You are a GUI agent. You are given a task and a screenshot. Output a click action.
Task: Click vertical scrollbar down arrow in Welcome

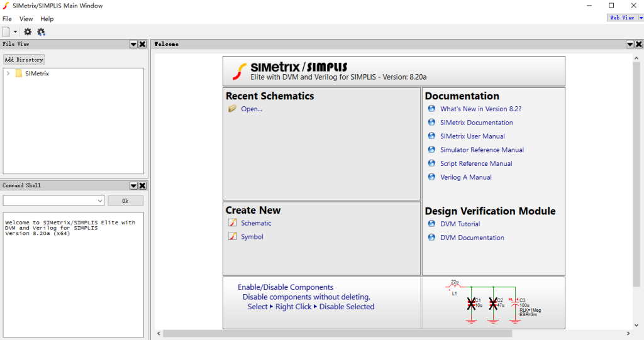[x=636, y=325]
